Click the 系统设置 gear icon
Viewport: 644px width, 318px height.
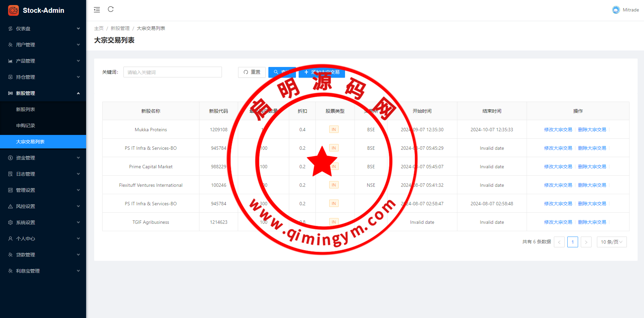click(10, 222)
